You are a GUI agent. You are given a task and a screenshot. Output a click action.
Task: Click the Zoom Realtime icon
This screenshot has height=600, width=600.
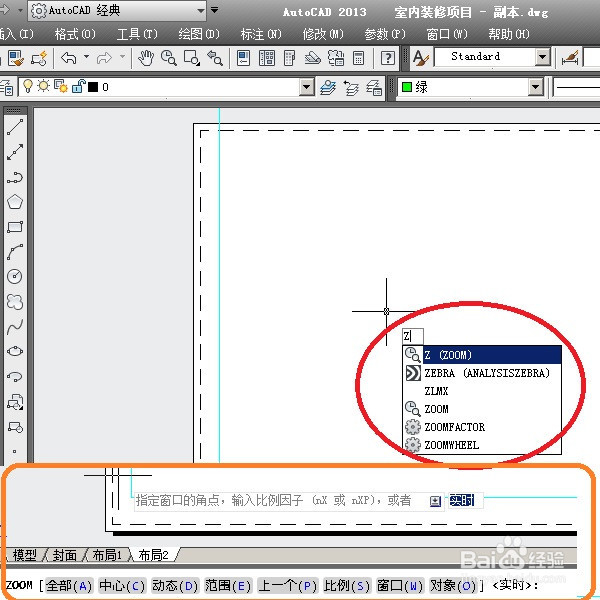tap(169, 58)
